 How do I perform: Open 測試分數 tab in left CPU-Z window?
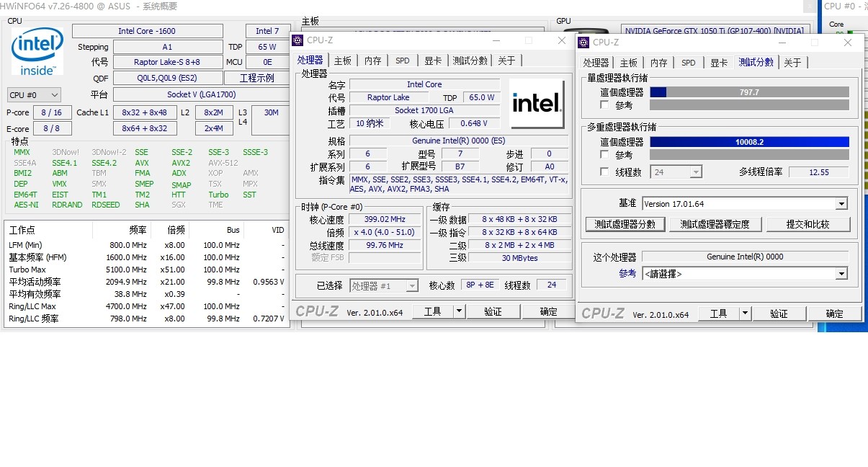(470, 61)
